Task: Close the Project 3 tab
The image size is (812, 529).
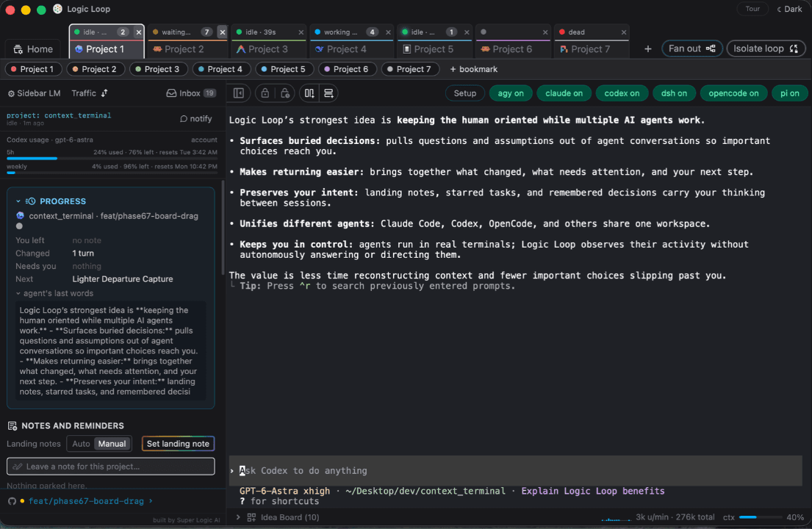Action: click(x=301, y=32)
